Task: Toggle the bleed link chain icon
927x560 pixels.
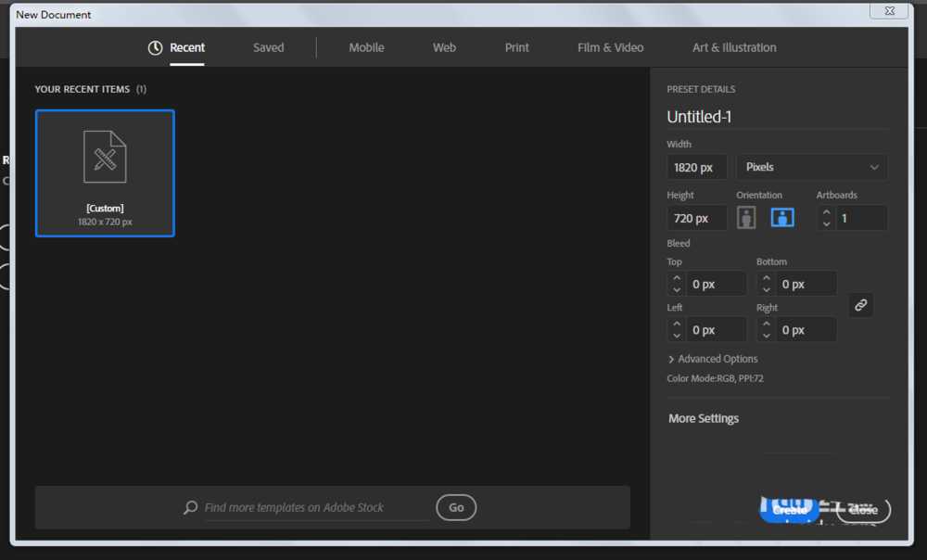Action: (860, 305)
